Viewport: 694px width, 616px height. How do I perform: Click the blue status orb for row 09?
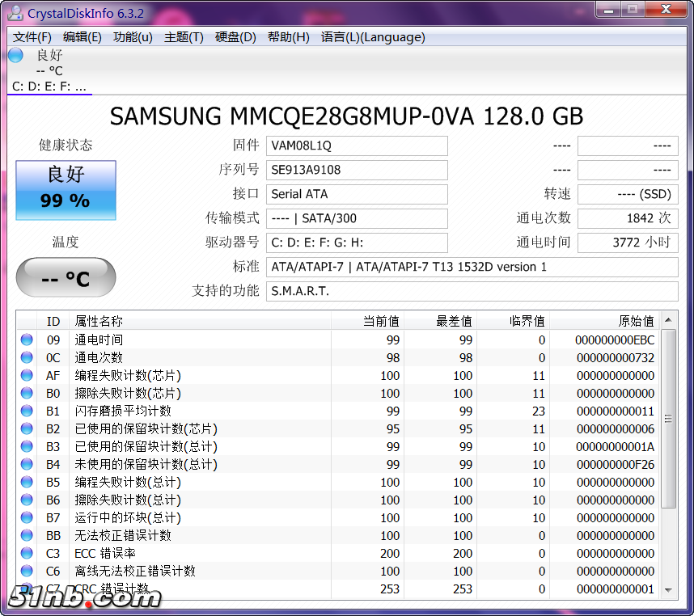(x=27, y=340)
